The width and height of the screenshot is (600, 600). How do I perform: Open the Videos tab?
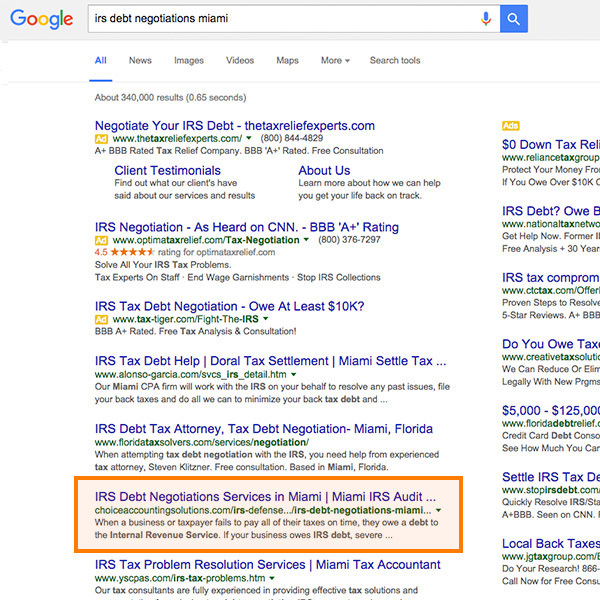(240, 60)
